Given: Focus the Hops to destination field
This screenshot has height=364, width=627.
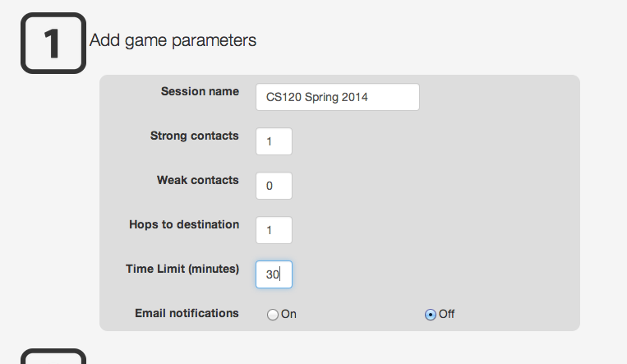Looking at the screenshot, I should 274,230.
